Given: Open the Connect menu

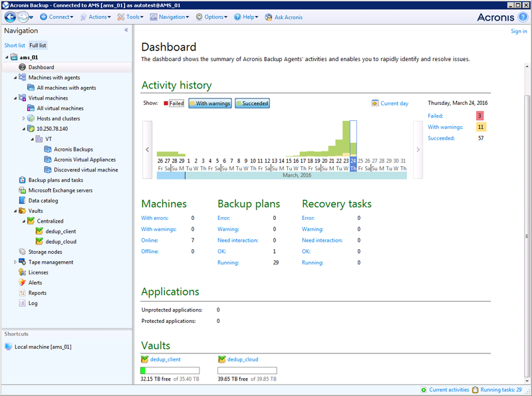Looking at the screenshot, I should [x=57, y=17].
